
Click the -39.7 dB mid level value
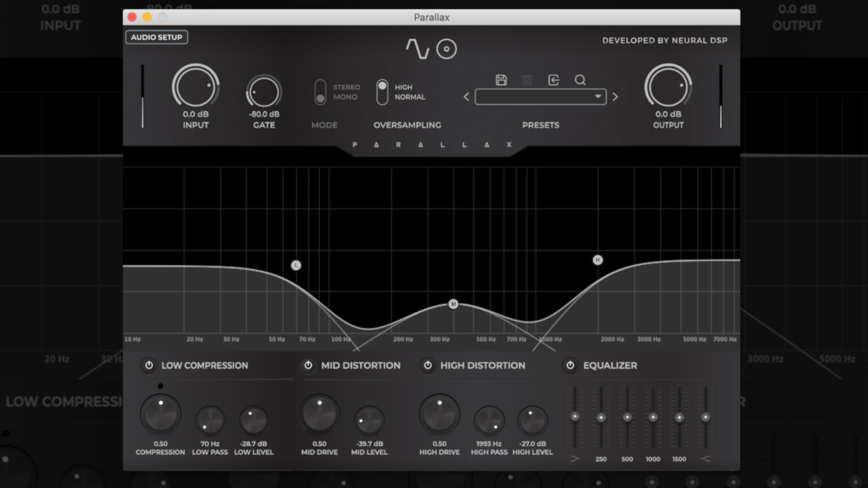click(369, 444)
